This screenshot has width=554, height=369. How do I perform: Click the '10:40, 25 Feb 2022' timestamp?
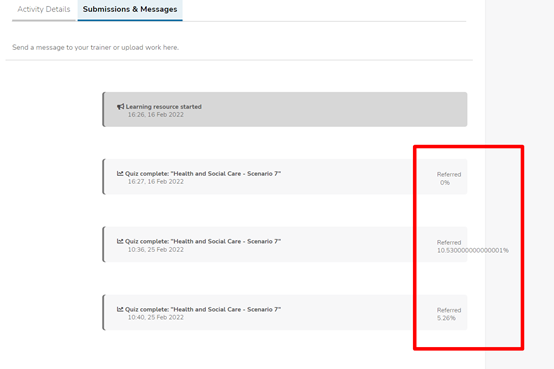155,317
